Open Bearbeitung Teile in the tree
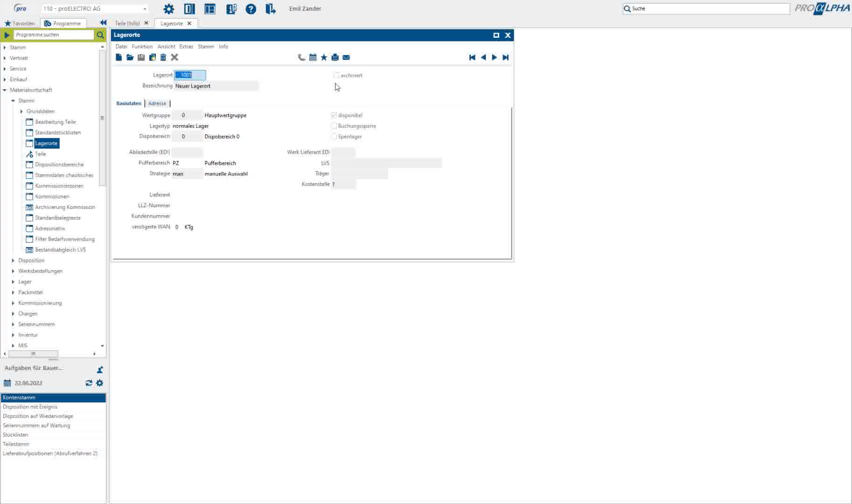This screenshot has width=852, height=504. coord(55,122)
